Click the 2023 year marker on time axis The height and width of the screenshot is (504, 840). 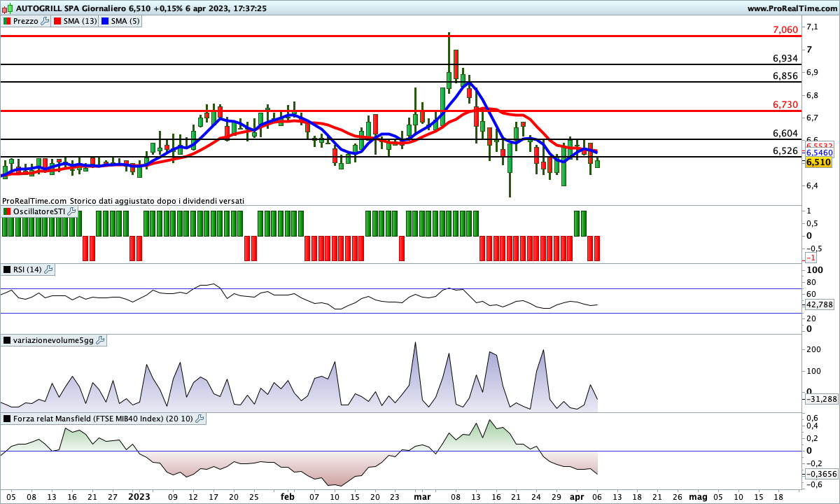coord(139,496)
